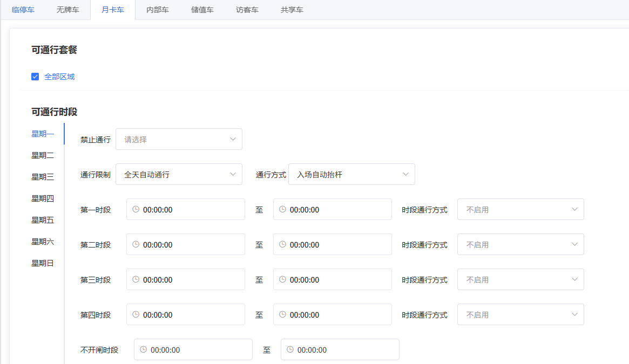Open the 星期五 schedule
Viewport: 629px width, 364px height.
[43, 220]
